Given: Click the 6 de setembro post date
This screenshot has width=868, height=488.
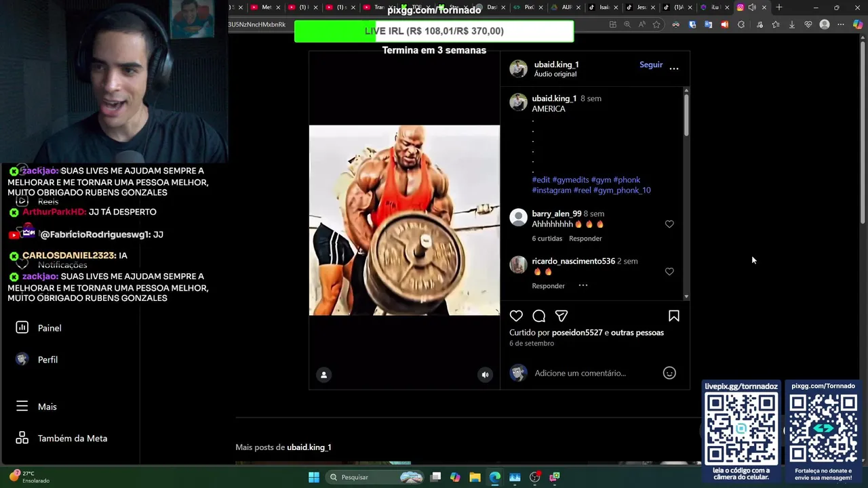Looking at the screenshot, I should (532, 344).
